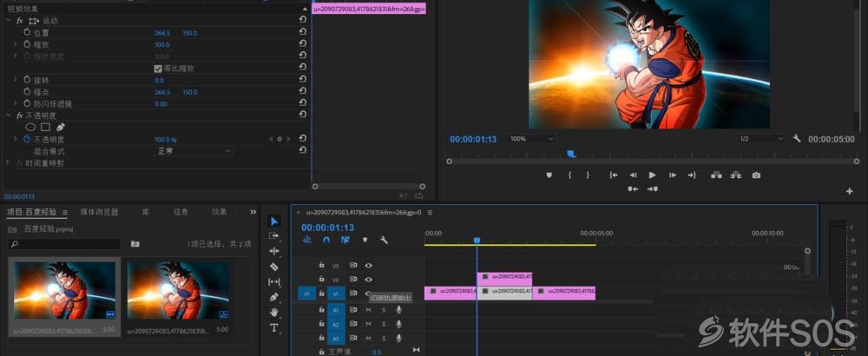Screen dimensions: 868x356
Task: Add marker from timeline header
Action: 365,240
